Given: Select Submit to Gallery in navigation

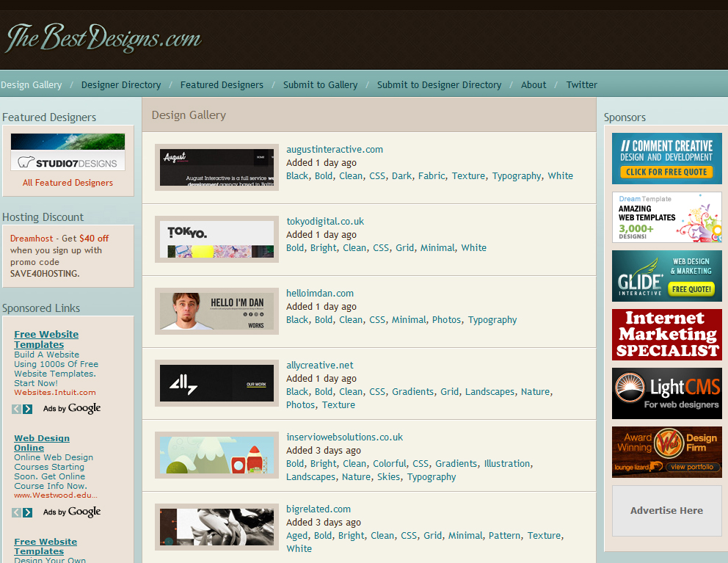Looking at the screenshot, I should coord(321,84).
